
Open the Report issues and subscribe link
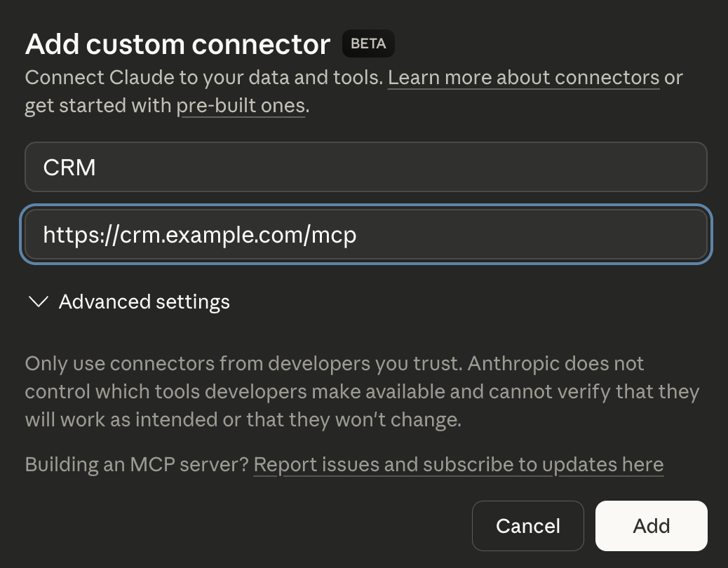pos(459,464)
